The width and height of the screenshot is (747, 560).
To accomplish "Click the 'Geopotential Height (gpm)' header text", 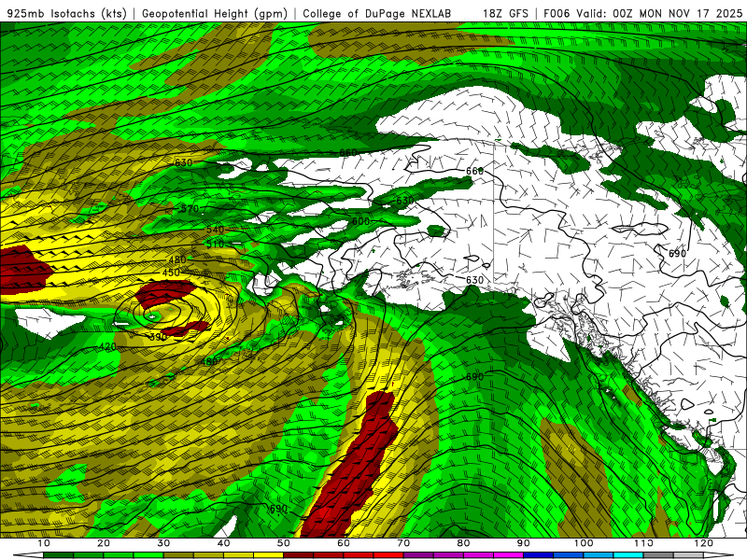I will pyautogui.click(x=215, y=13).
